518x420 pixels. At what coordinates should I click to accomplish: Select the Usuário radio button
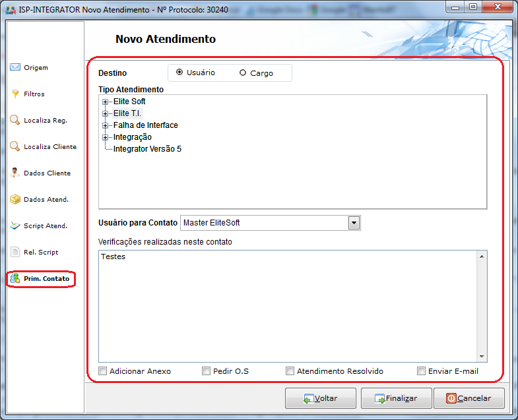pyautogui.click(x=179, y=73)
